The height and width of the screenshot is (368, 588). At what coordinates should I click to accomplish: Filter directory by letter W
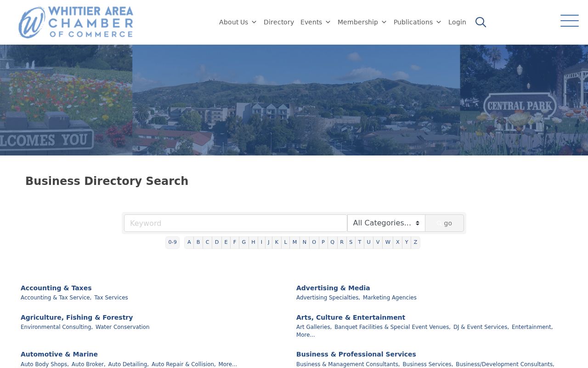click(x=388, y=242)
